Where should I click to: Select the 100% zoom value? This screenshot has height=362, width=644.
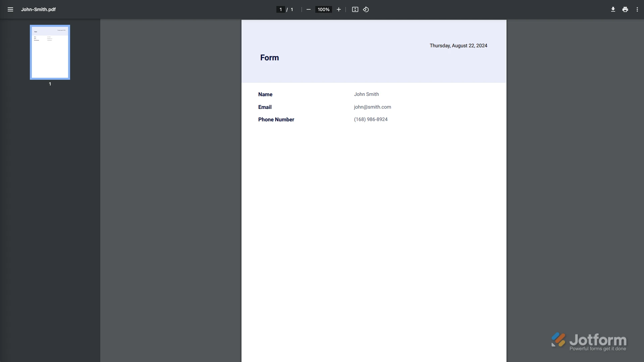323,9
